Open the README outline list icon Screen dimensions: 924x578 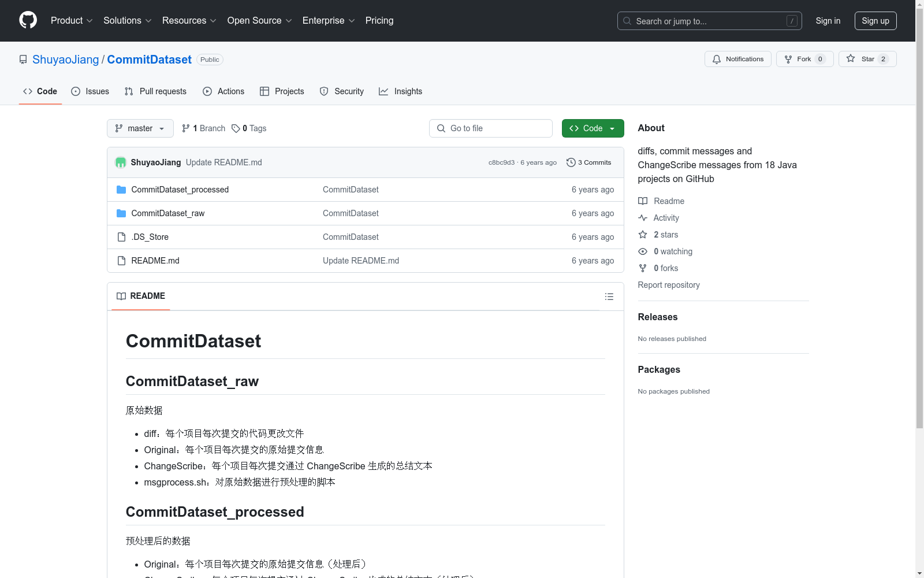click(x=609, y=297)
